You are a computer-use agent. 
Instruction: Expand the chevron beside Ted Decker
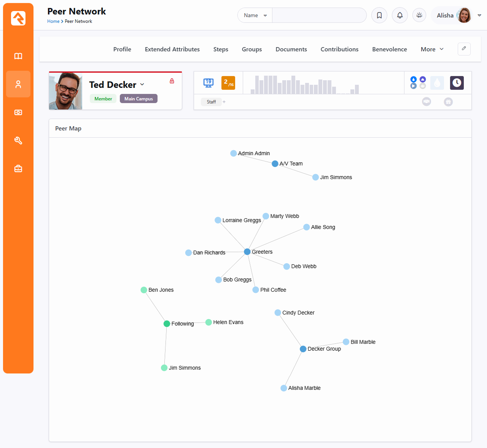tap(142, 84)
